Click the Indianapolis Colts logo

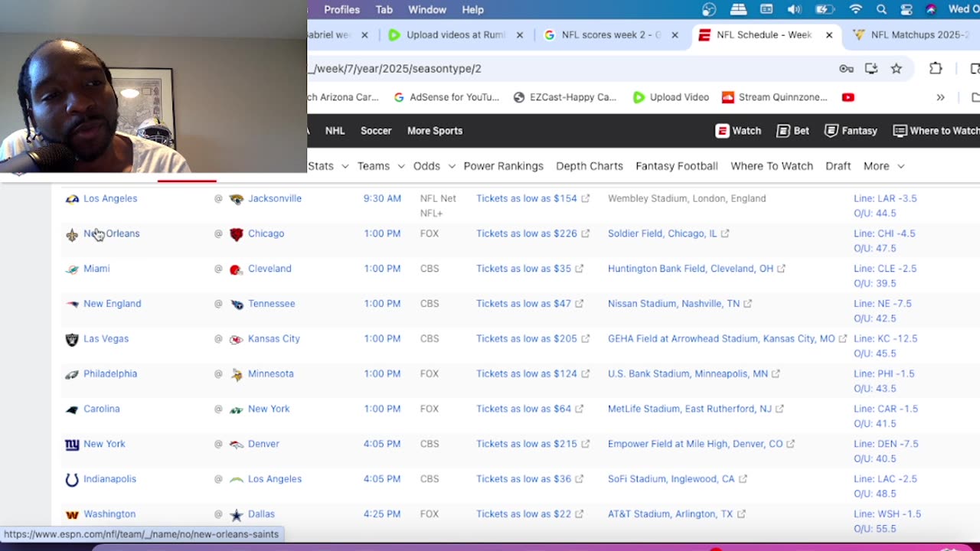click(x=72, y=480)
